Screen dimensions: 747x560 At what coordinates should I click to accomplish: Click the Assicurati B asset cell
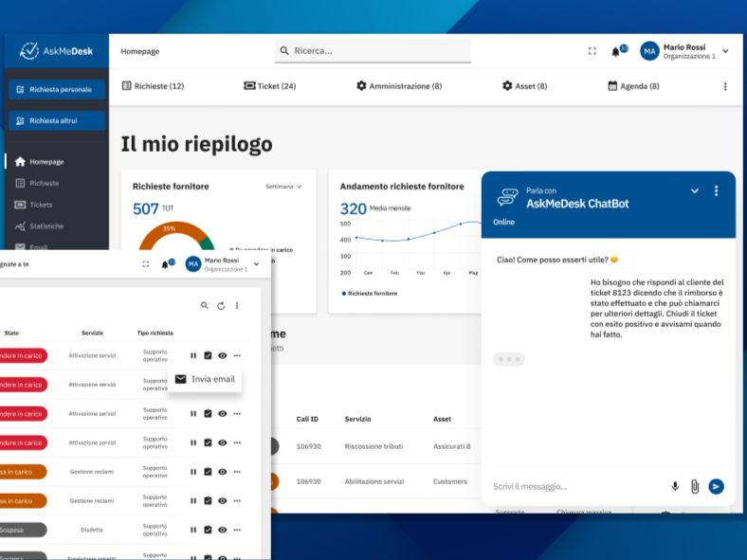[x=451, y=446]
